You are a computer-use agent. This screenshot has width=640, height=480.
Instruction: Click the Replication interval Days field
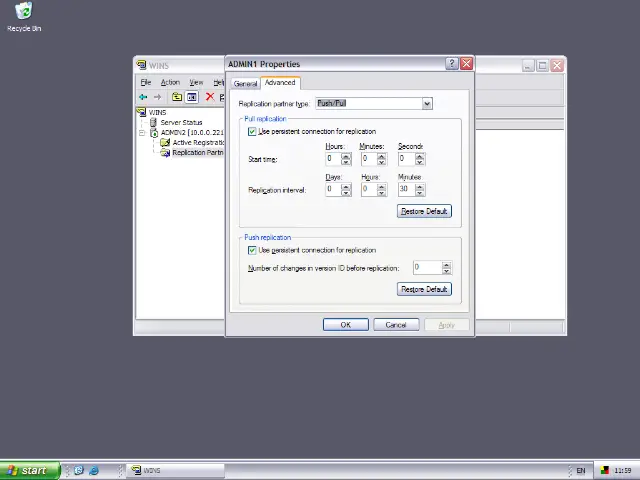point(333,189)
